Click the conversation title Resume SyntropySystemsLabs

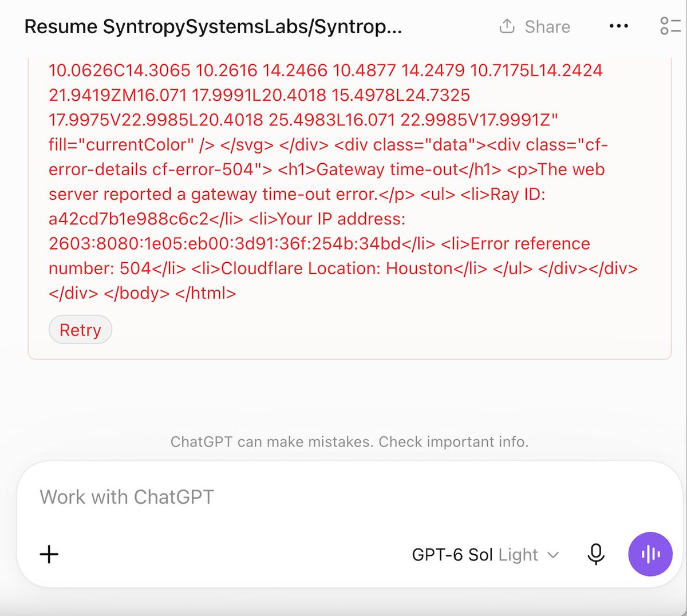click(x=213, y=27)
